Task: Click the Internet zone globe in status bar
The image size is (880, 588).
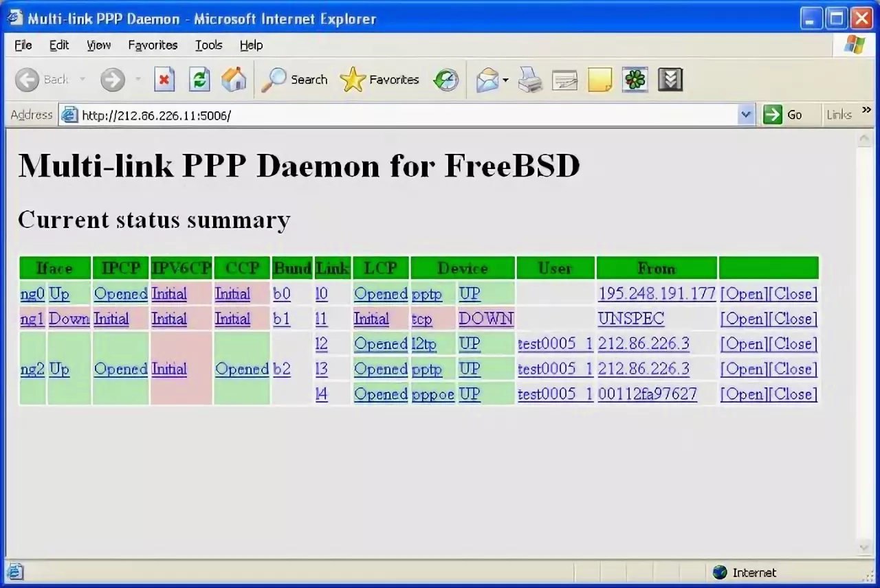Action: (x=720, y=572)
